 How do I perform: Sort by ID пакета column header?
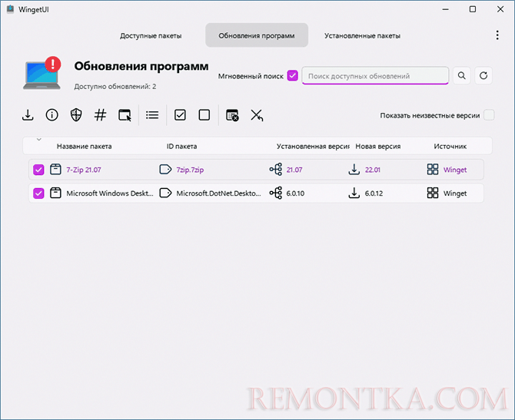181,147
